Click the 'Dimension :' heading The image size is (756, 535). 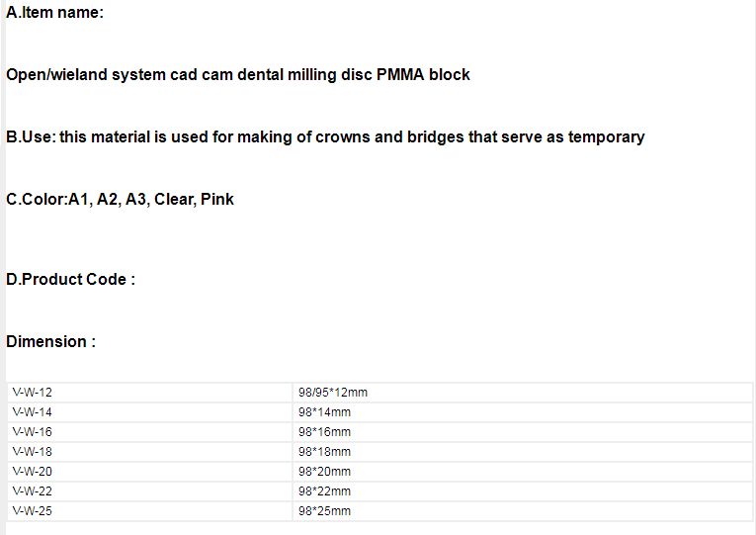(x=50, y=341)
